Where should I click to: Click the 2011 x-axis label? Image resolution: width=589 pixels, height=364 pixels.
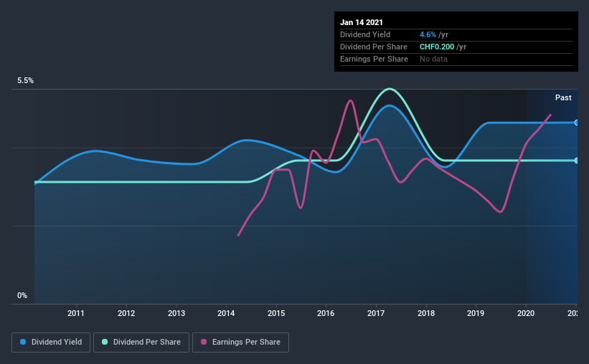pyautogui.click(x=76, y=313)
